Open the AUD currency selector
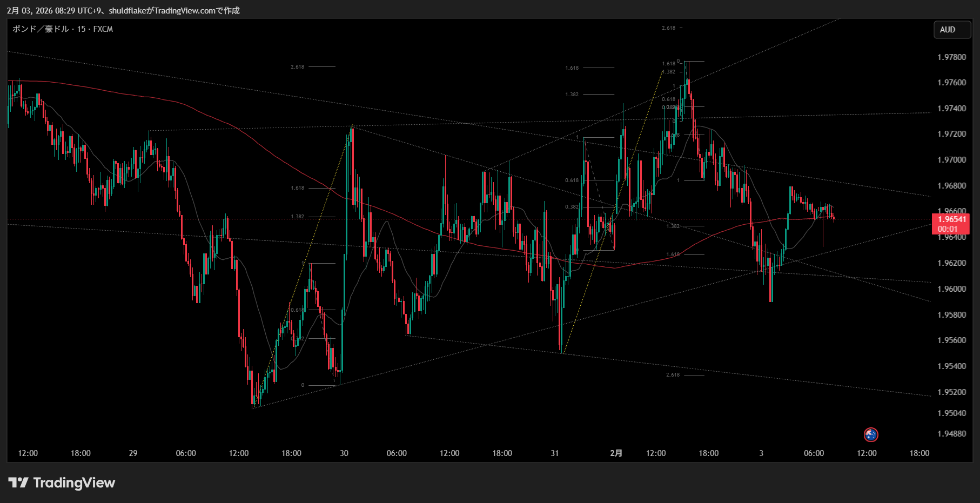980x503 pixels. [x=952, y=30]
